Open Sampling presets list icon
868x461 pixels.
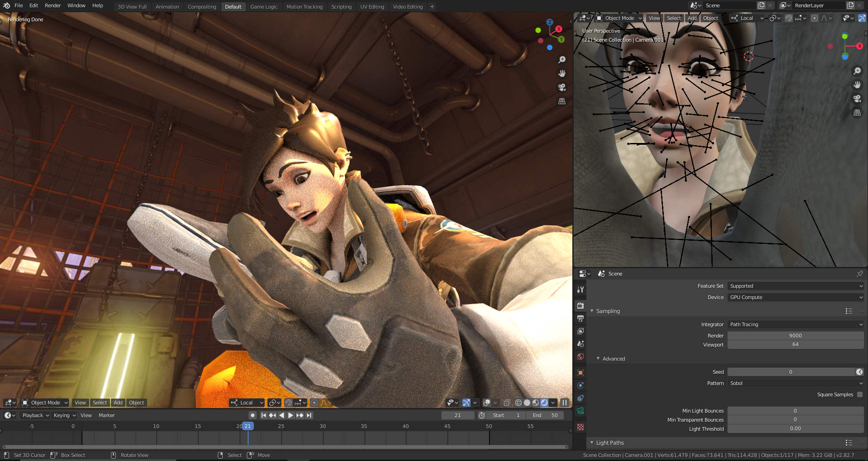click(x=849, y=311)
